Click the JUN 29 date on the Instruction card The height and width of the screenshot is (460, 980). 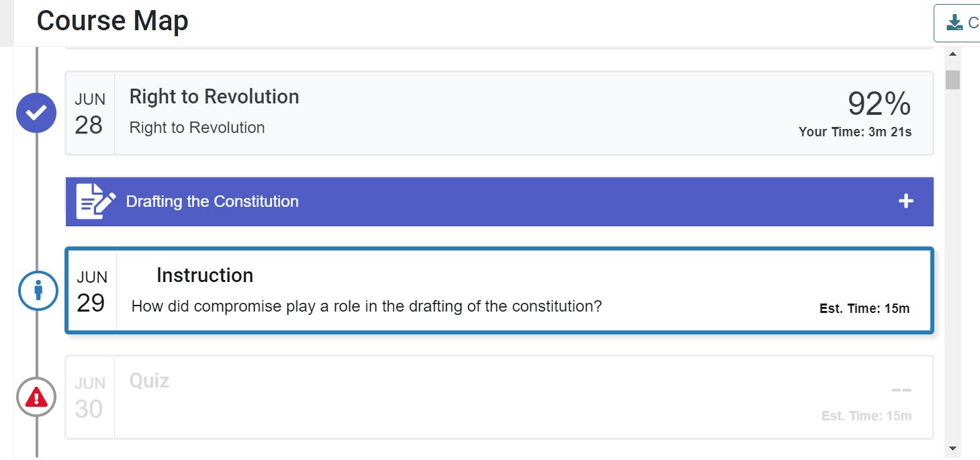(91, 291)
